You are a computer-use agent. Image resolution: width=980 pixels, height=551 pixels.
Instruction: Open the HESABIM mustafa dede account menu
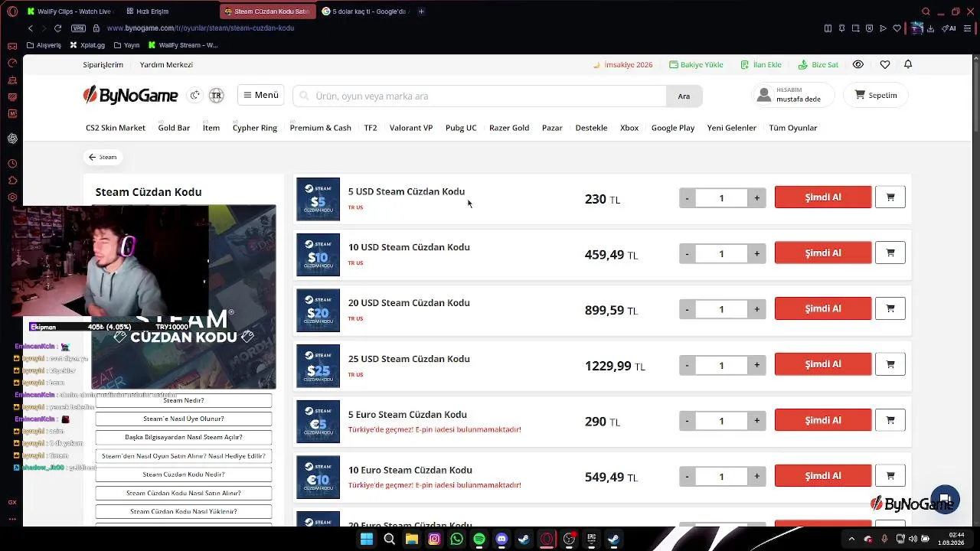(x=792, y=95)
